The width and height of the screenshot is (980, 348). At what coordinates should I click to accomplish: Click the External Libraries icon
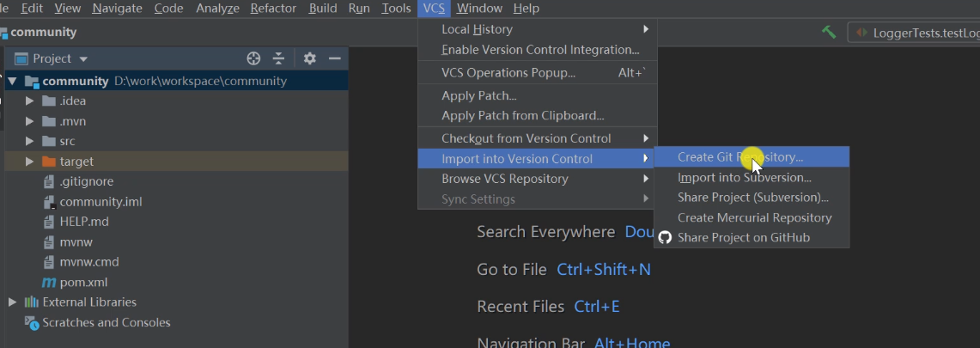tap(32, 302)
